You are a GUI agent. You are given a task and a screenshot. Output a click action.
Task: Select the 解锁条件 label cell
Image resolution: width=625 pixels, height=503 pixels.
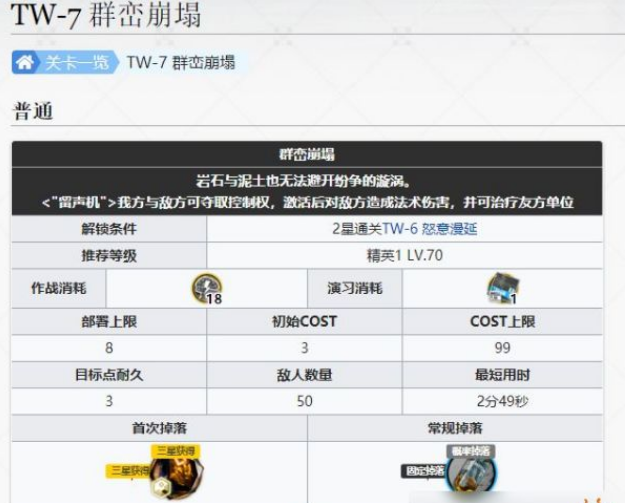click(108, 229)
